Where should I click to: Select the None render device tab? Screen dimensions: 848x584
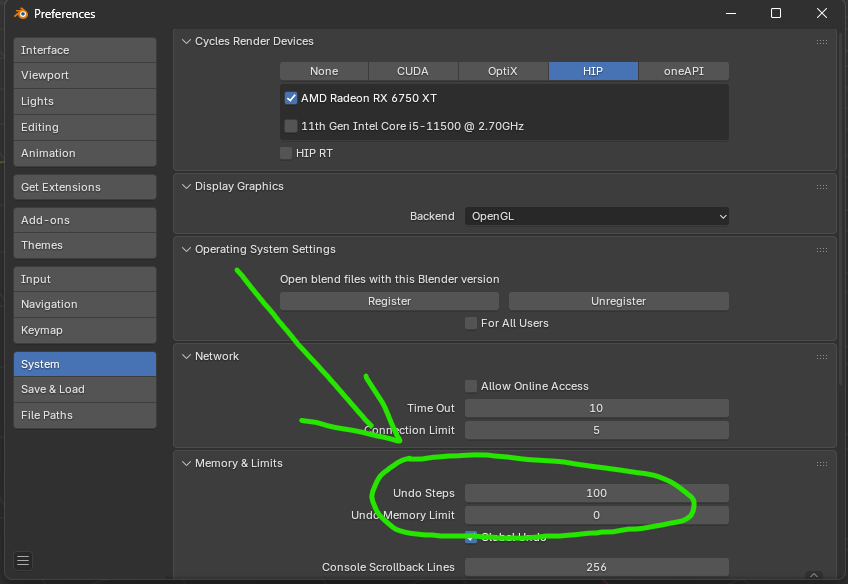pos(324,71)
